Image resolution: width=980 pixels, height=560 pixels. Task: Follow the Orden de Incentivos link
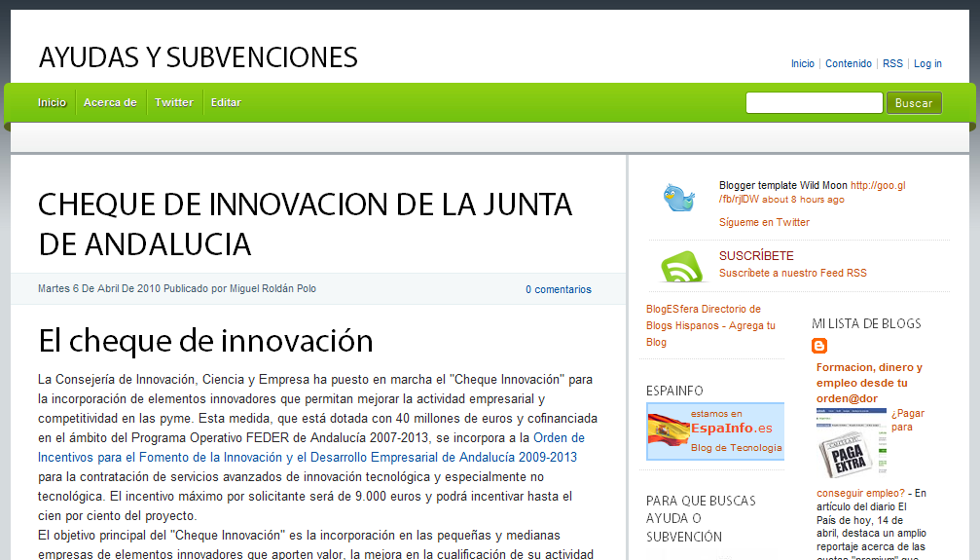click(311, 447)
